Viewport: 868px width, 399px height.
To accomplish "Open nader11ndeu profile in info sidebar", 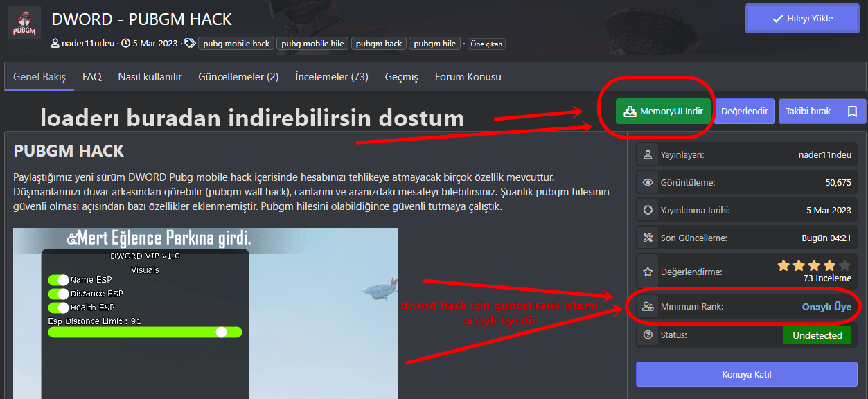I will (824, 155).
